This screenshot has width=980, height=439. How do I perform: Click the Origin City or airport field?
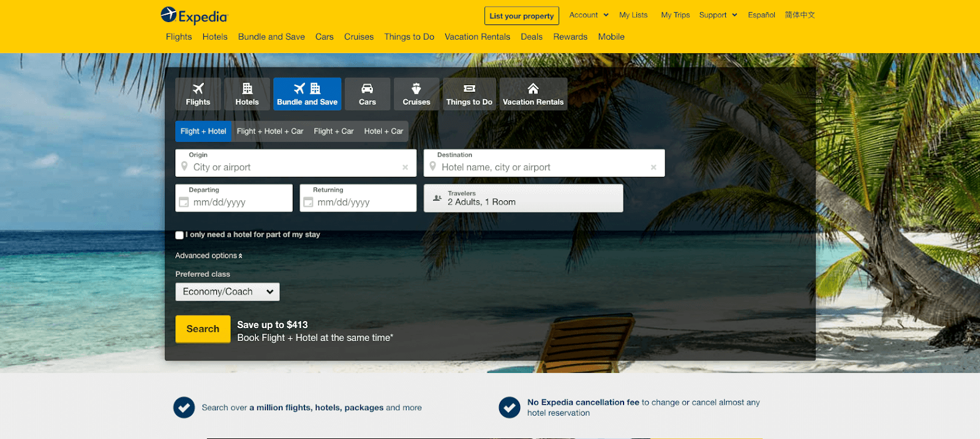point(296,163)
